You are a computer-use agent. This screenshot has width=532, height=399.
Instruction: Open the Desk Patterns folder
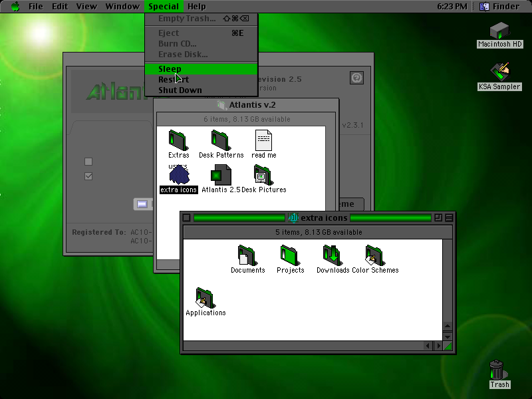tap(221, 140)
